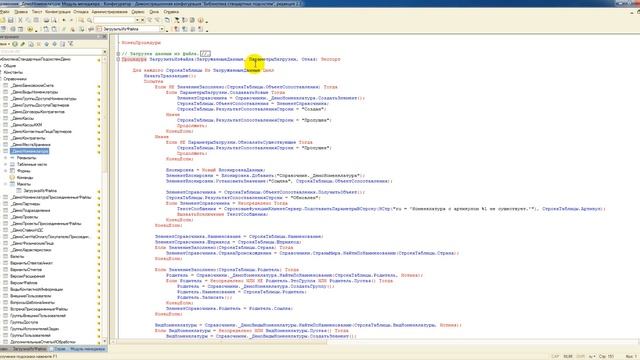The height and width of the screenshot is (360, 640).
Task: Select the _ДемоВидыНоменклатуры catalog
Action: [34, 92]
